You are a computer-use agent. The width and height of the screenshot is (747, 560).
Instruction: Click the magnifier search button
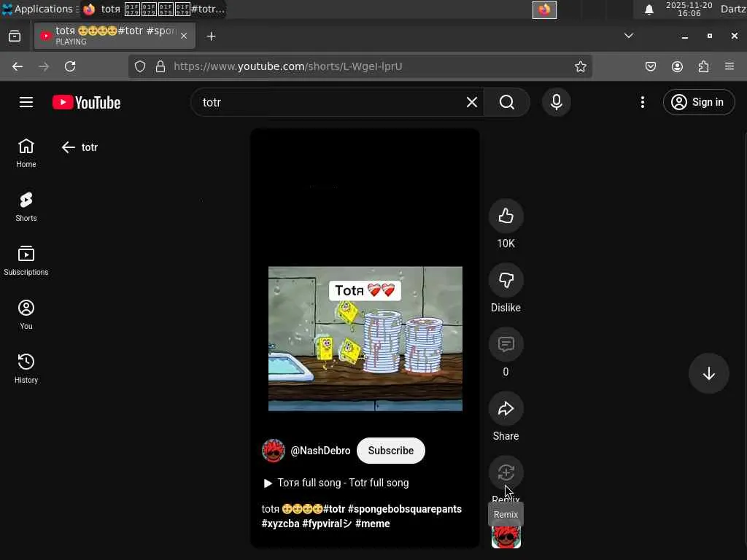click(506, 102)
